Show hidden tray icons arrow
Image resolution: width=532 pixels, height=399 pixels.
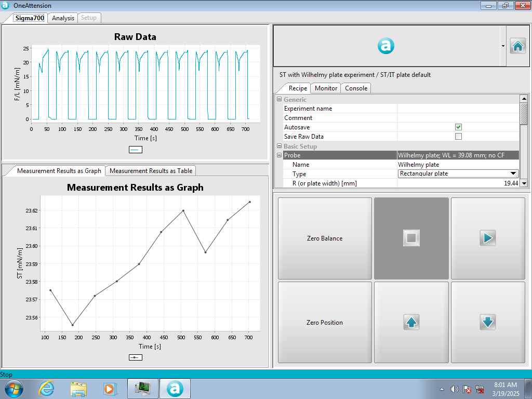click(x=442, y=389)
